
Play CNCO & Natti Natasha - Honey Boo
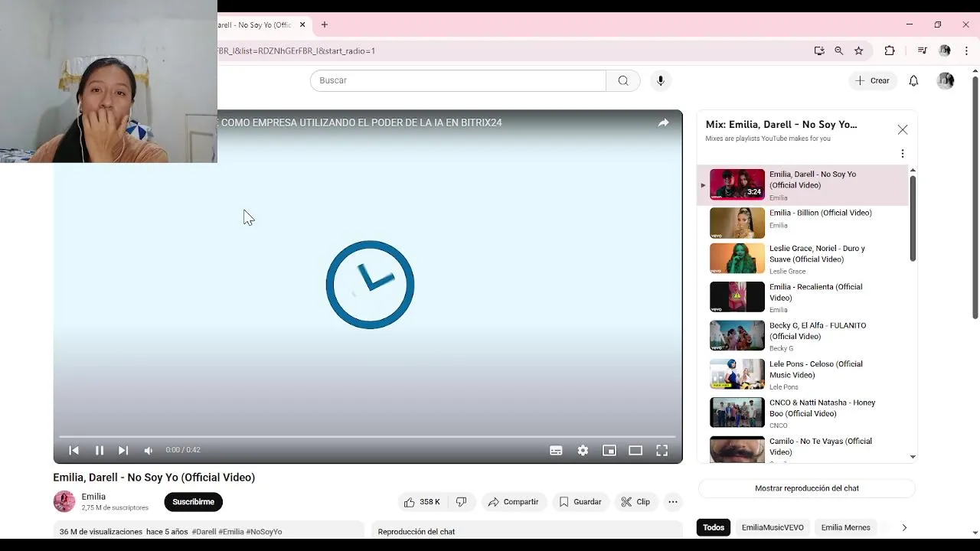pos(802,413)
